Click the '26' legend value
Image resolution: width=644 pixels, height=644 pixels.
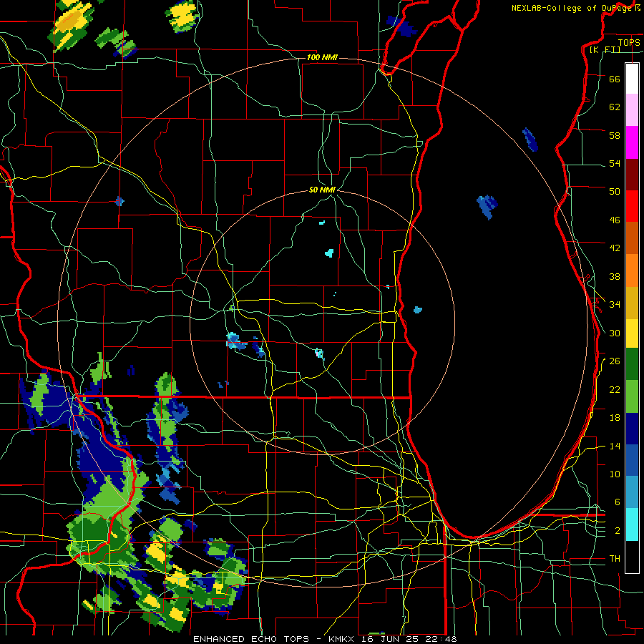[x=615, y=361]
